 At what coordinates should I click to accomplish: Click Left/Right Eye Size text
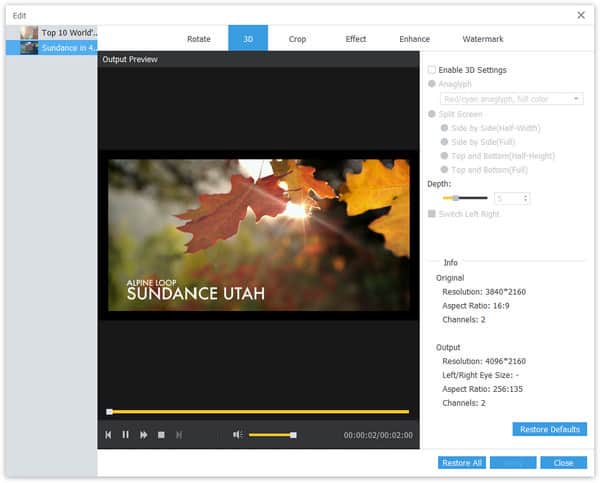click(481, 375)
